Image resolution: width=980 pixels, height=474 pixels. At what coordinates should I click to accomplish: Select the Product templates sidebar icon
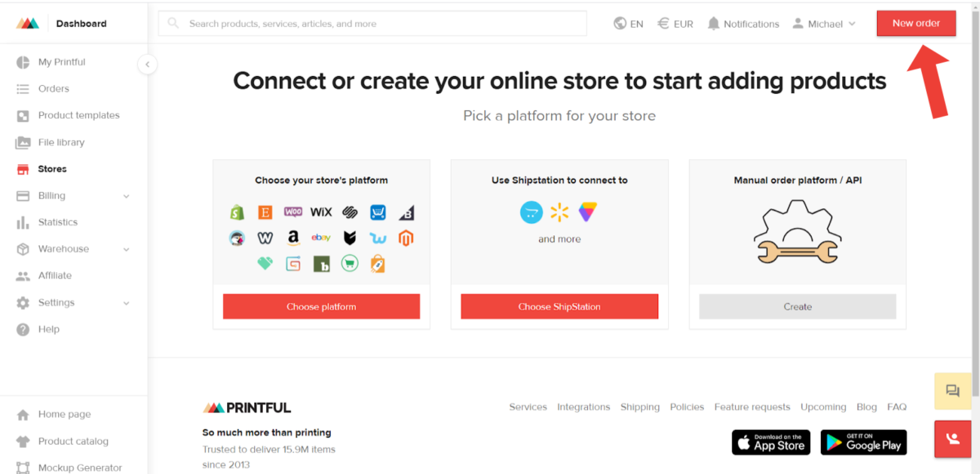(23, 115)
